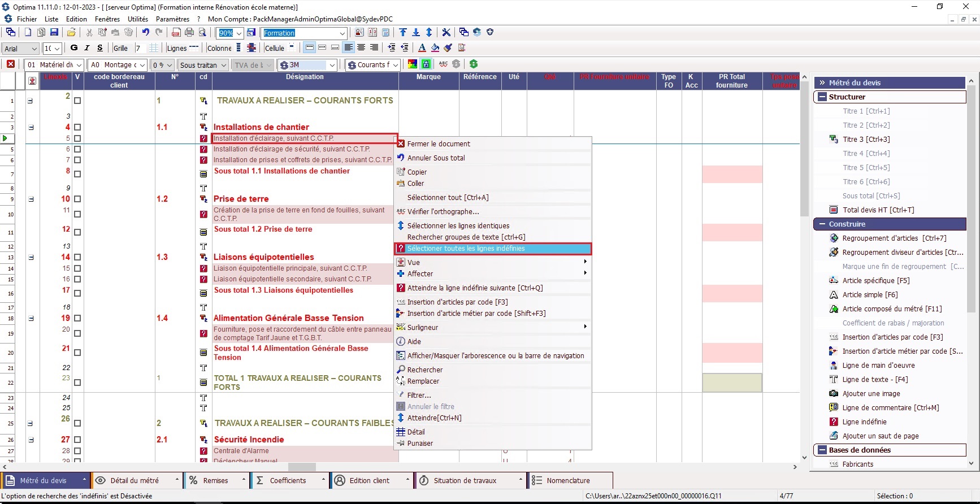The width and height of the screenshot is (980, 504).
Task: Click the horizontal scrollbar thumb under the grid
Action: point(302,467)
